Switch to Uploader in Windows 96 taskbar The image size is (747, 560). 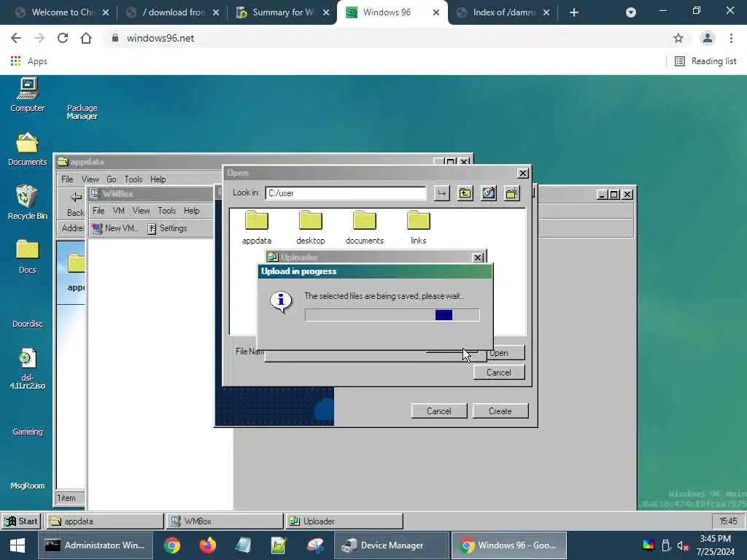(x=344, y=521)
